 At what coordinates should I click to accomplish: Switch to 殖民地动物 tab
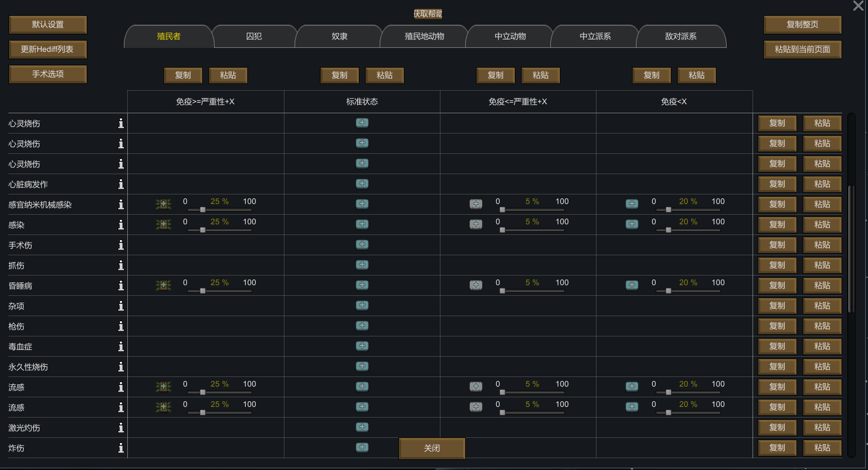pos(425,37)
